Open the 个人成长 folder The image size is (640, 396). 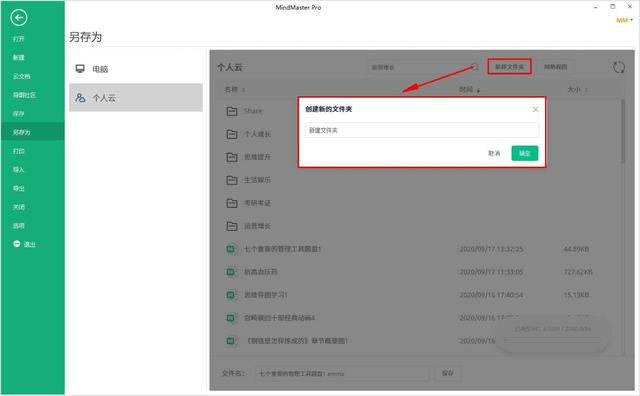[257, 134]
